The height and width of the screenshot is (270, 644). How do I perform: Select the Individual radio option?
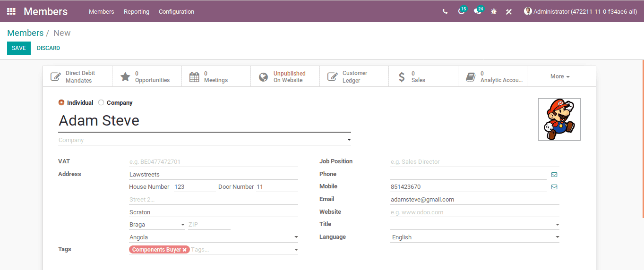[x=61, y=102]
